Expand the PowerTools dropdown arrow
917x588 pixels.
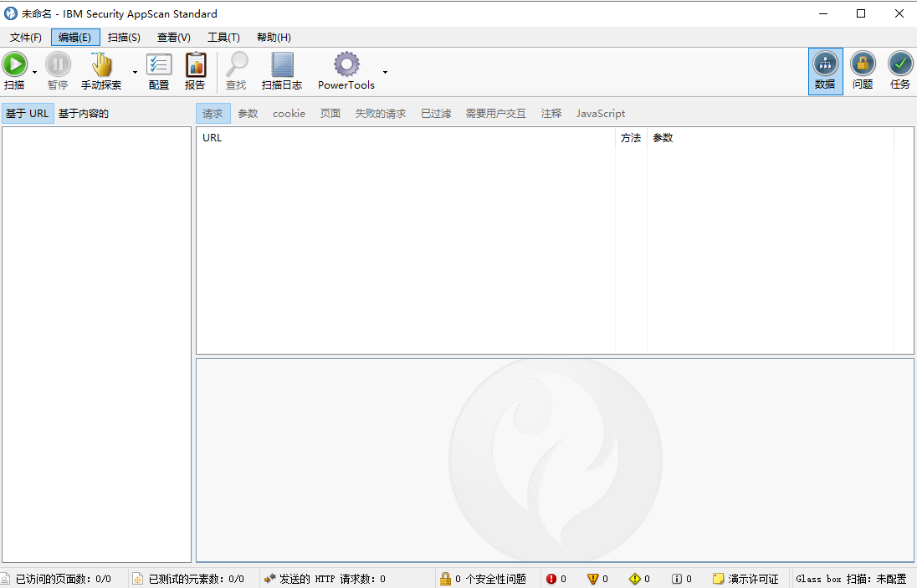tap(386, 72)
